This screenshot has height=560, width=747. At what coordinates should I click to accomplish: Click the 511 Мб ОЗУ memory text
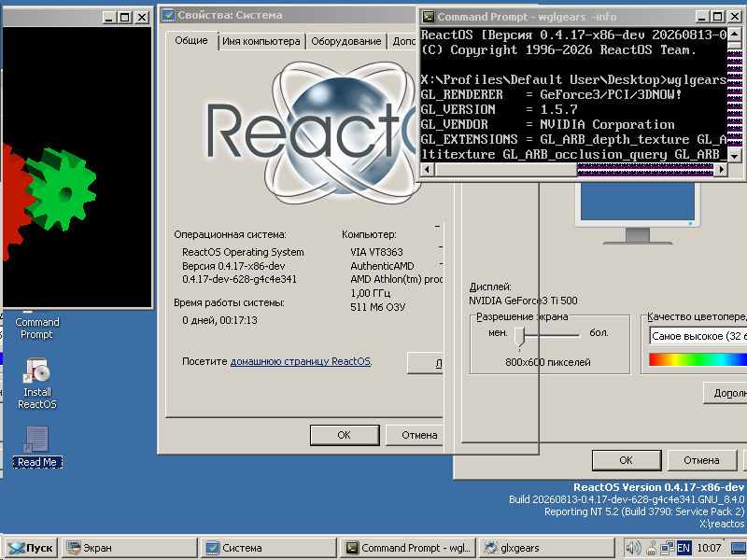378,307
